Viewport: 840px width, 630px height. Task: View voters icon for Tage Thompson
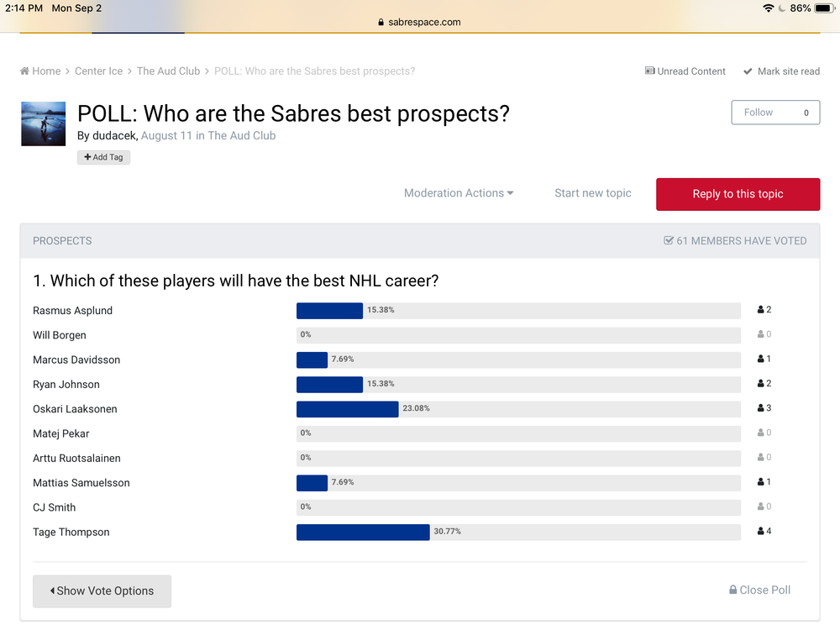(x=761, y=531)
